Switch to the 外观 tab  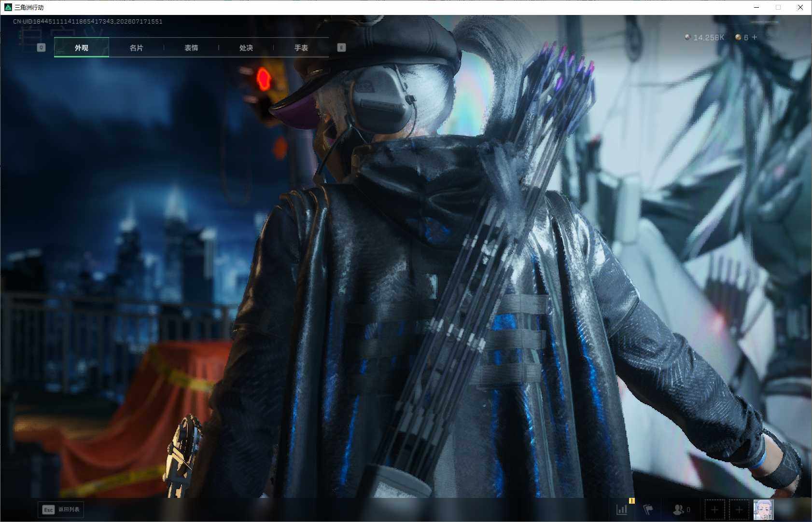click(81, 47)
